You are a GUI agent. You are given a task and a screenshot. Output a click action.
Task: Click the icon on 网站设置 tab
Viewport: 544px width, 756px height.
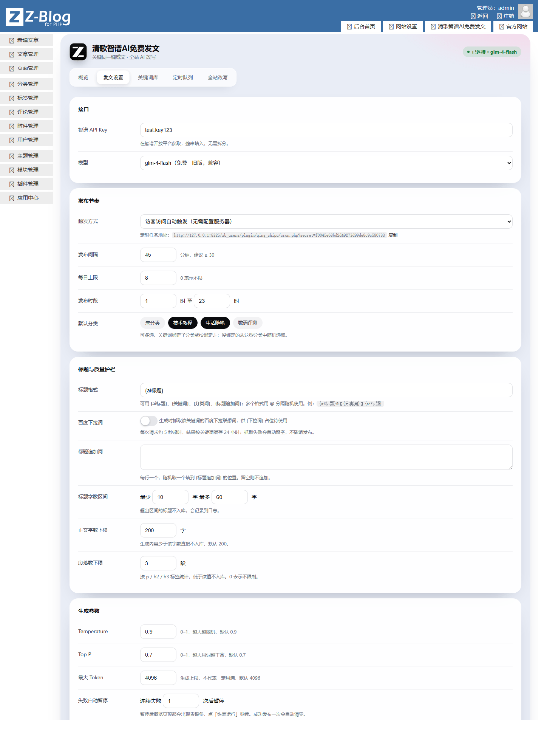tap(391, 27)
